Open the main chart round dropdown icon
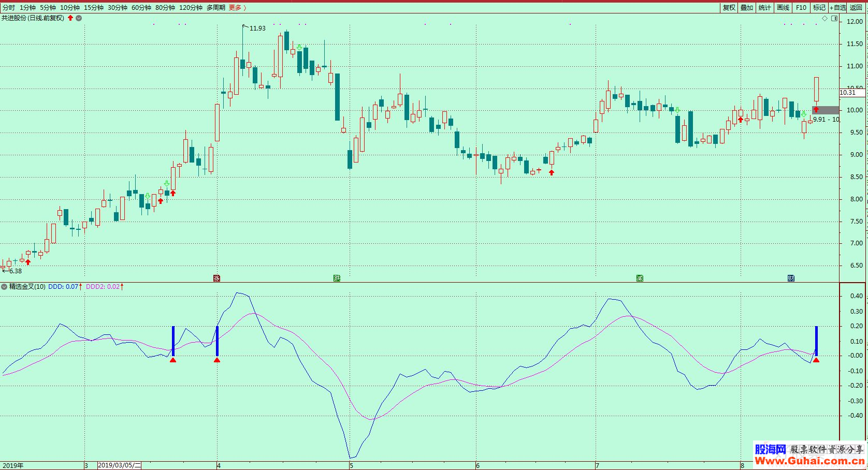 (x=79, y=18)
